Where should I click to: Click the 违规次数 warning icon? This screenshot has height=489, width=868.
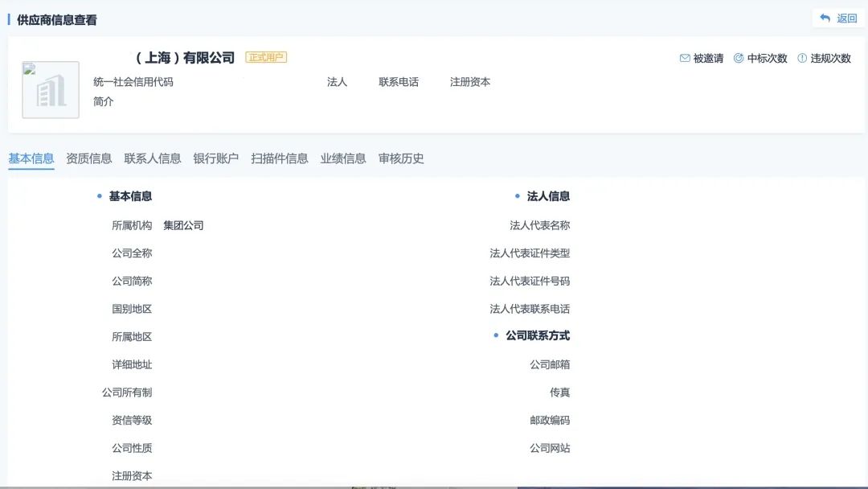tap(801, 58)
